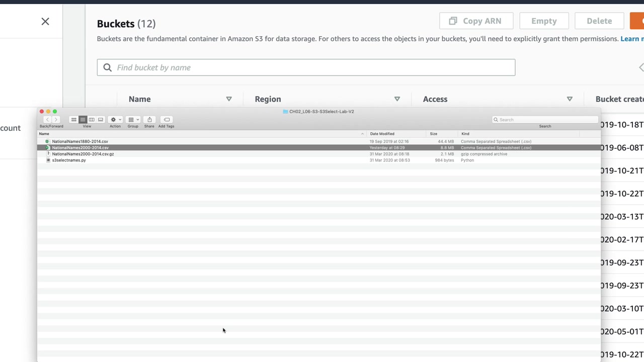
Task: Sort Finder files by Size column
Action: pos(433,134)
